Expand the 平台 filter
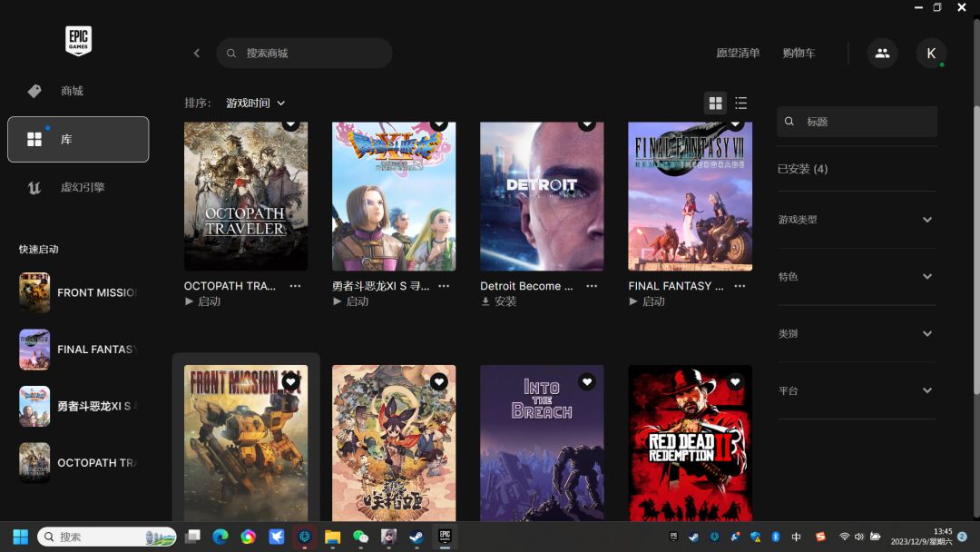Screen dimensions: 980x552 coord(857,390)
